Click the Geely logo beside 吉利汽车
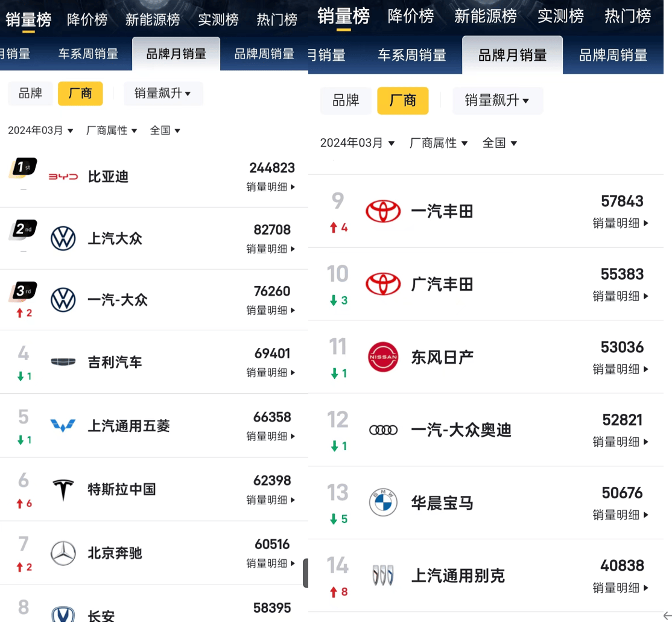Image resolution: width=672 pixels, height=628 pixels. coord(63,362)
